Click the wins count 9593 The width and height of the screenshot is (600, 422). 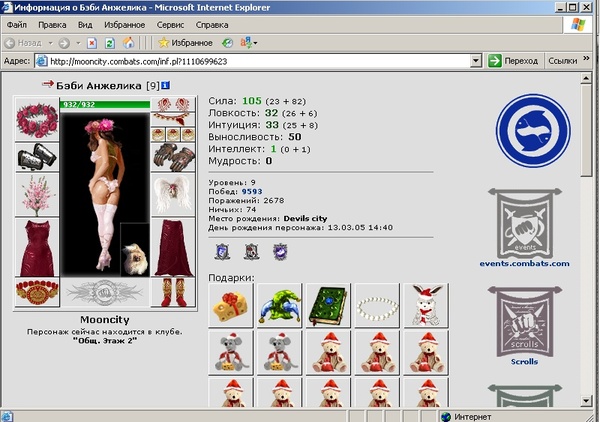pos(252,191)
